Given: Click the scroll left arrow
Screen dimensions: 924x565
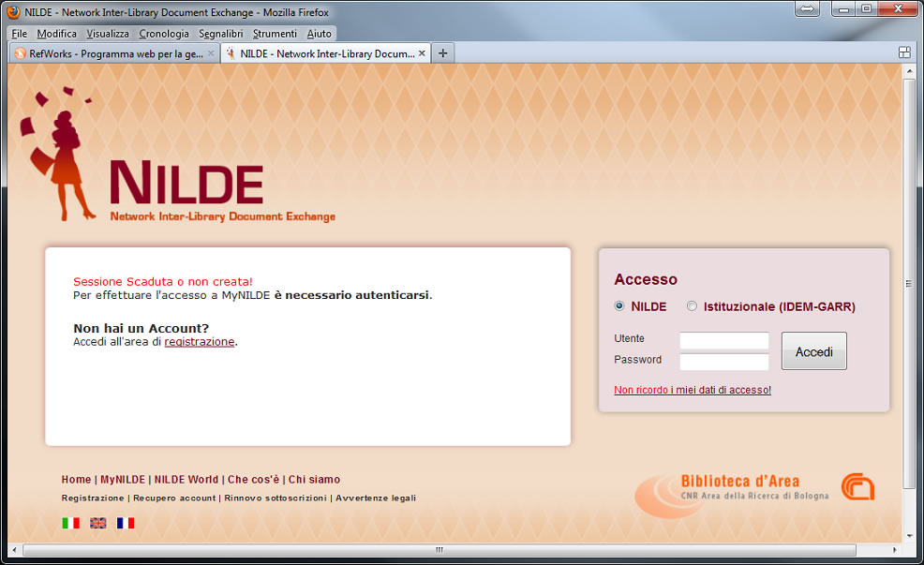Looking at the screenshot, I should pyautogui.click(x=14, y=550).
